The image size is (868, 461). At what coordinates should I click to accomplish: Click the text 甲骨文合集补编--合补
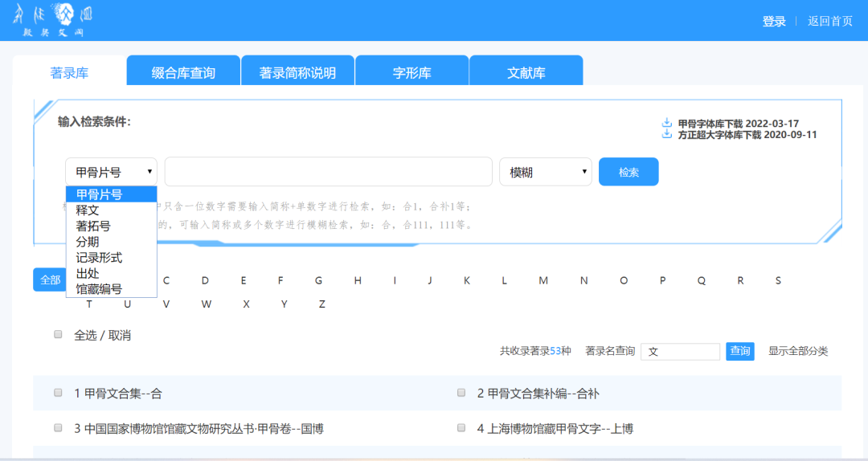[543, 394]
